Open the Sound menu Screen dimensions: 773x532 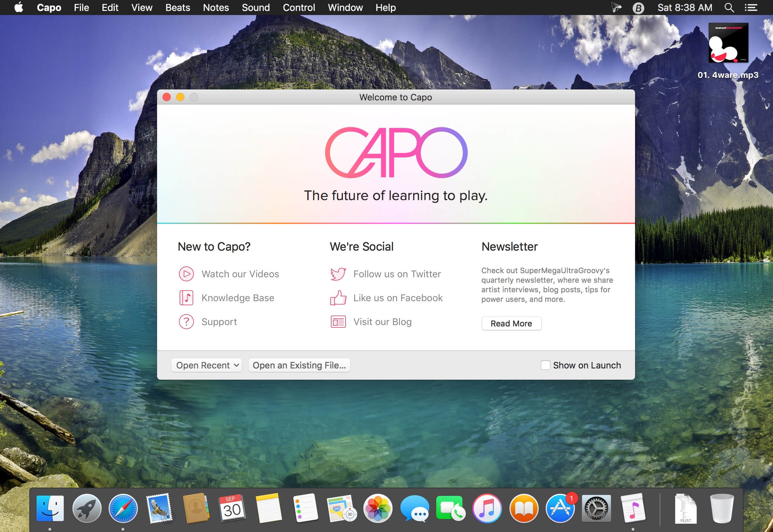(256, 8)
